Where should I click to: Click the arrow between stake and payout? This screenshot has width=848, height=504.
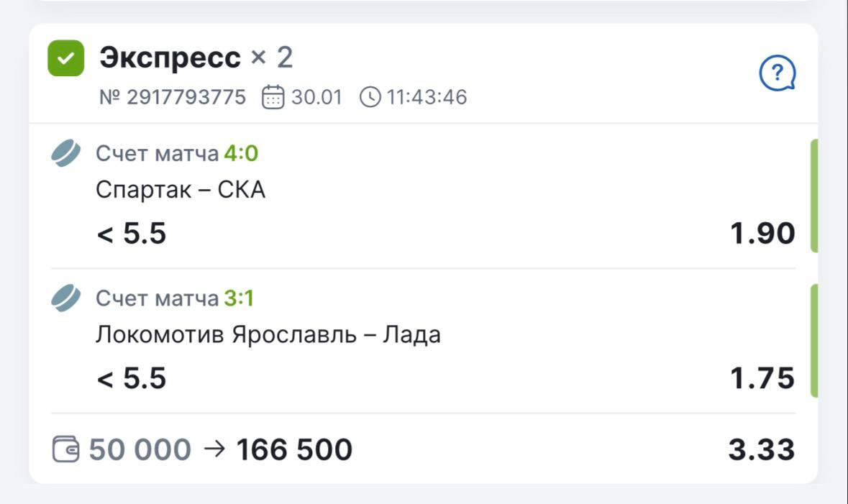(x=214, y=449)
